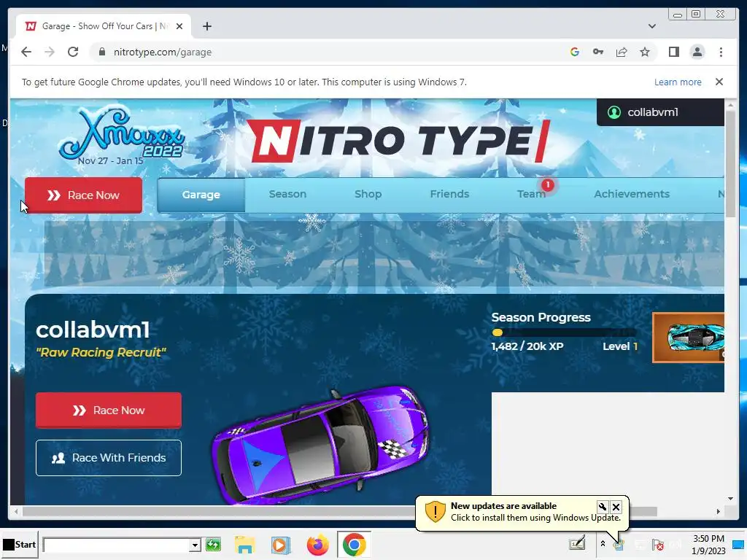The image size is (747, 560).
Task: Click Race Now in the navigation bar
Action: click(83, 195)
